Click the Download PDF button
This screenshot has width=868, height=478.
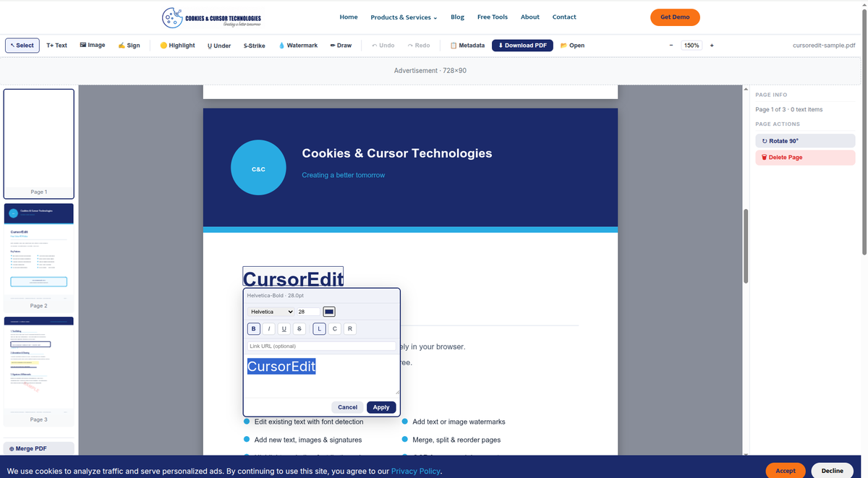pos(522,46)
